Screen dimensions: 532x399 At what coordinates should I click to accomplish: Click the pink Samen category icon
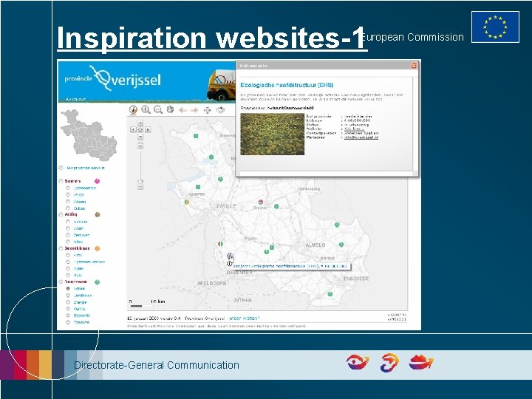[97, 181]
